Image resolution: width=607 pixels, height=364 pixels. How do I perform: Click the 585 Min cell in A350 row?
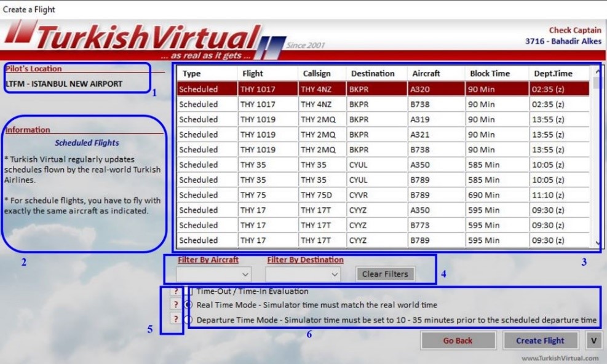[x=497, y=165]
